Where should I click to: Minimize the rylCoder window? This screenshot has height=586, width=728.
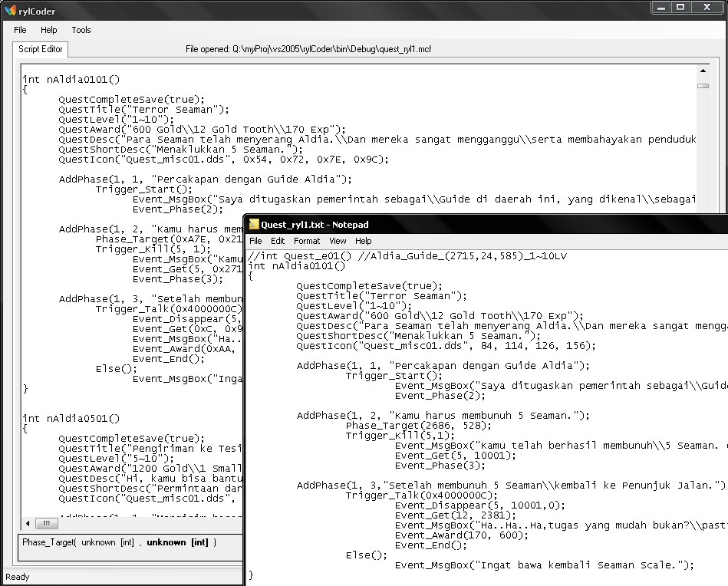[x=662, y=7]
